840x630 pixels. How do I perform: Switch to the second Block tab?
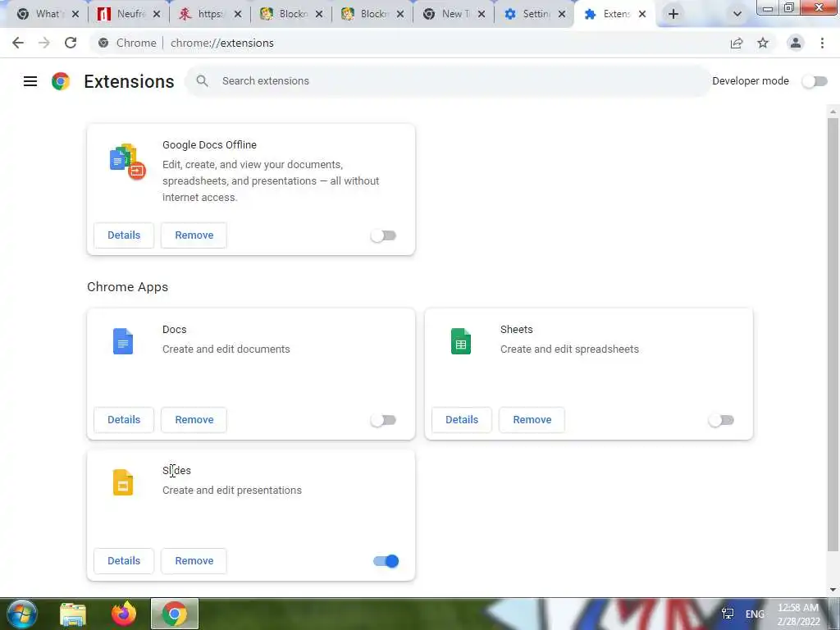click(372, 15)
